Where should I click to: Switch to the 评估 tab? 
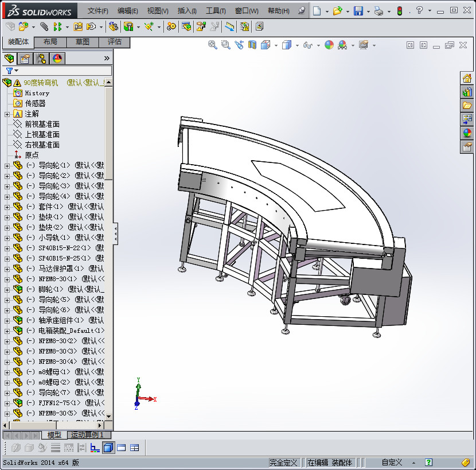click(x=115, y=42)
